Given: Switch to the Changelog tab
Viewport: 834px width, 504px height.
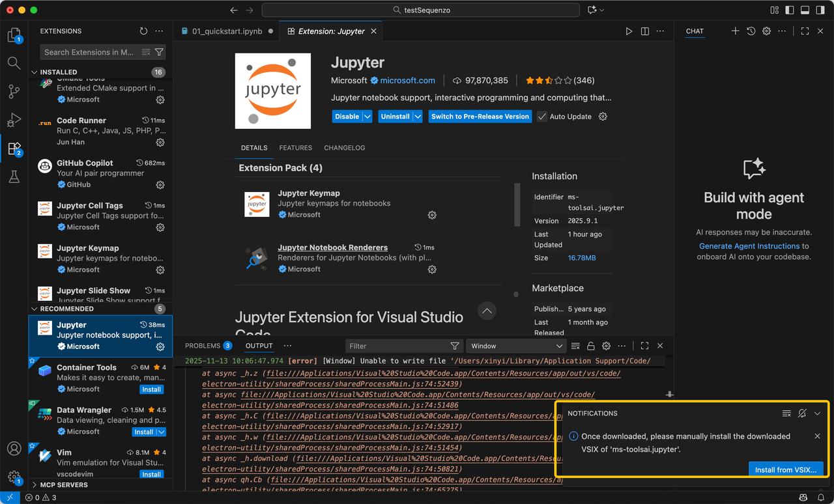Looking at the screenshot, I should (x=344, y=148).
